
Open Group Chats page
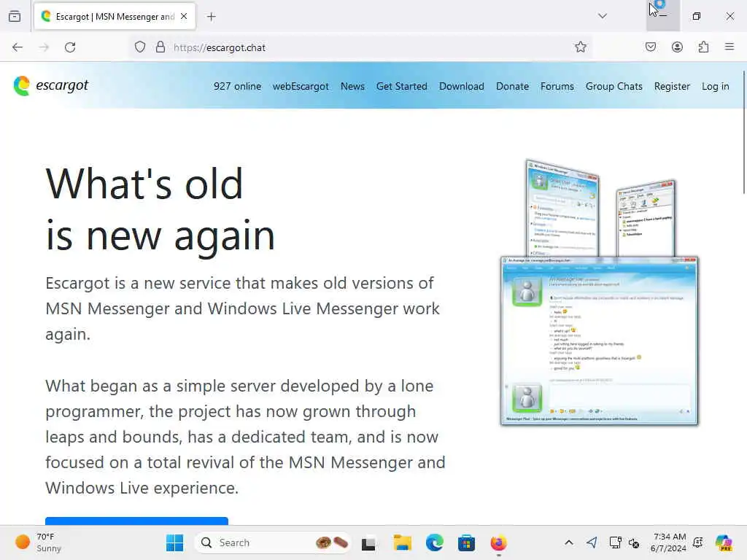tap(614, 86)
